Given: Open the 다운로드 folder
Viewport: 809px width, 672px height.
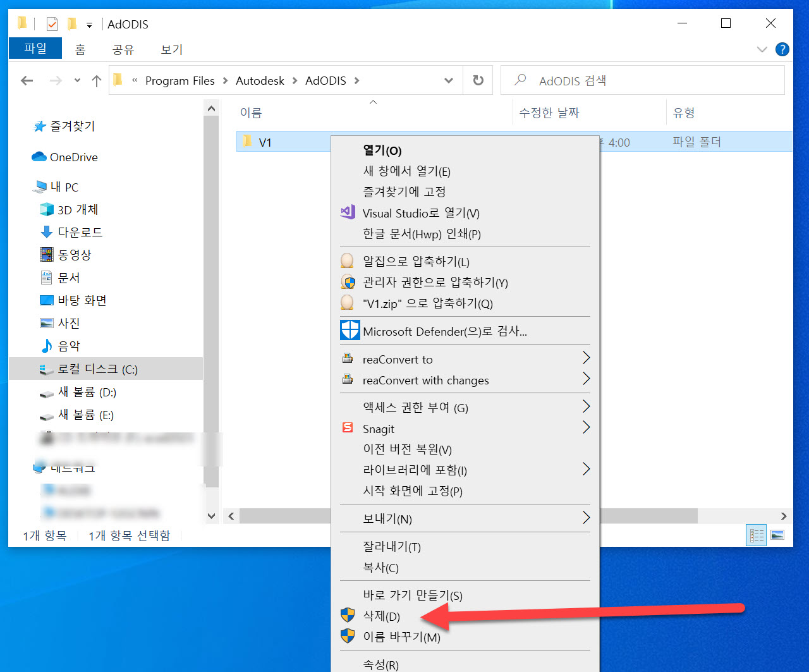Looking at the screenshot, I should tap(71, 232).
